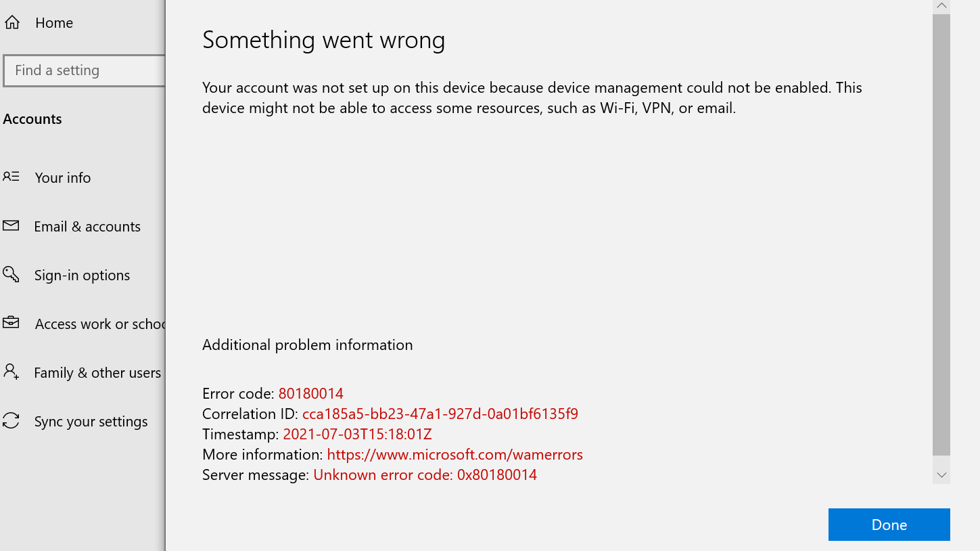980x551 pixels.
Task: Open Email & accounts settings page
Action: click(x=87, y=227)
